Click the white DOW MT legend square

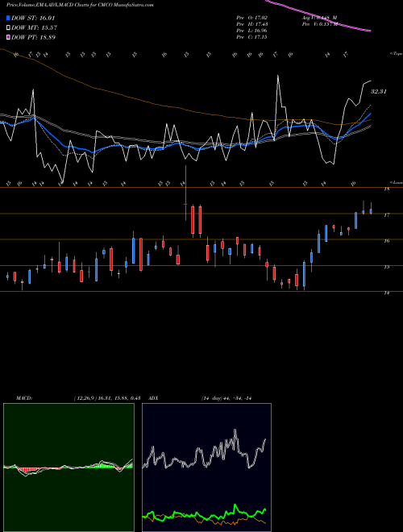click(x=9, y=27)
